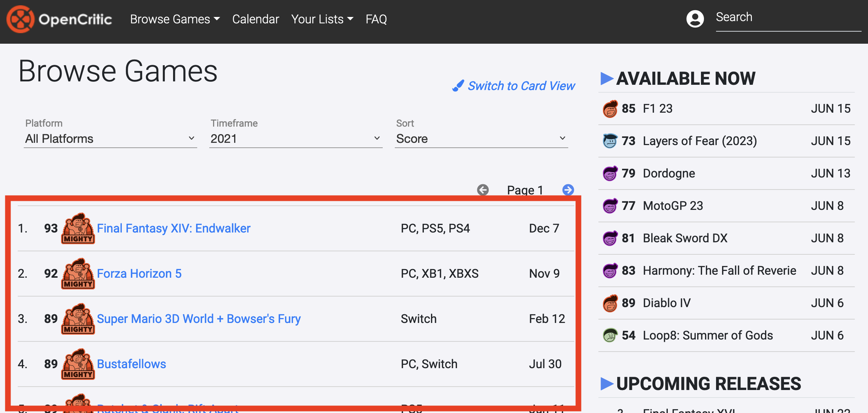Click the Page 1 indicator
The image size is (868, 413).
pos(525,190)
